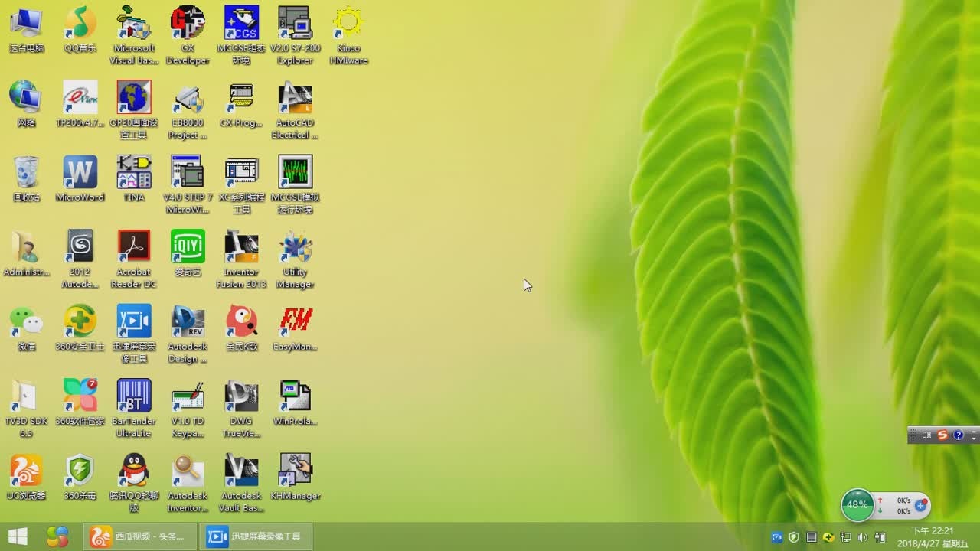The height and width of the screenshot is (551, 980).
Task: Select the TP200v4.7 shortcut
Action: pos(80,105)
